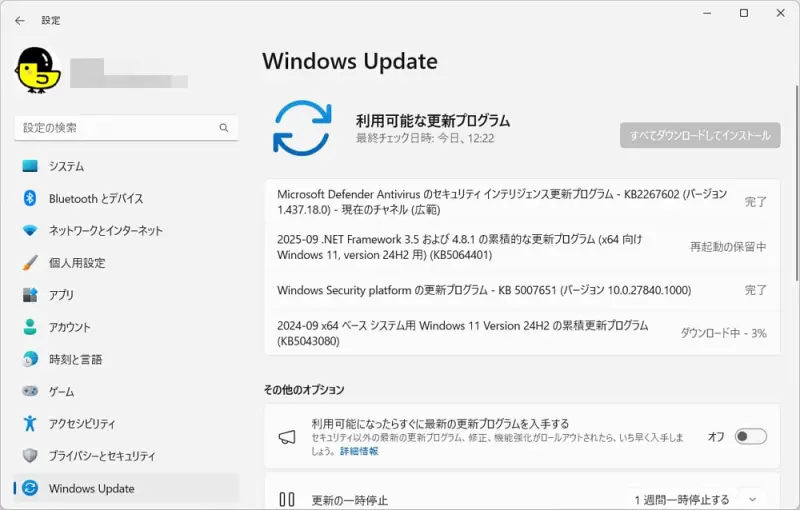Click the game controller ゲーム icon
The width and height of the screenshot is (800, 510).
(x=30, y=391)
